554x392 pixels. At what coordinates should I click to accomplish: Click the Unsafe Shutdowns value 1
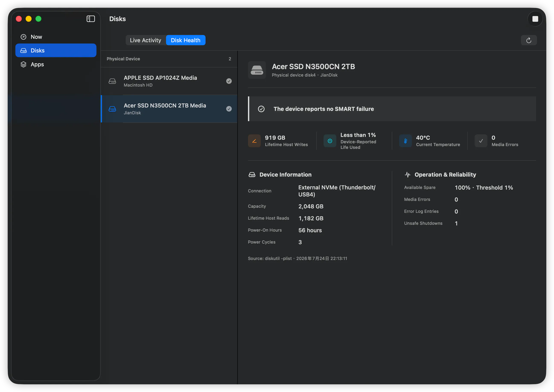click(456, 223)
